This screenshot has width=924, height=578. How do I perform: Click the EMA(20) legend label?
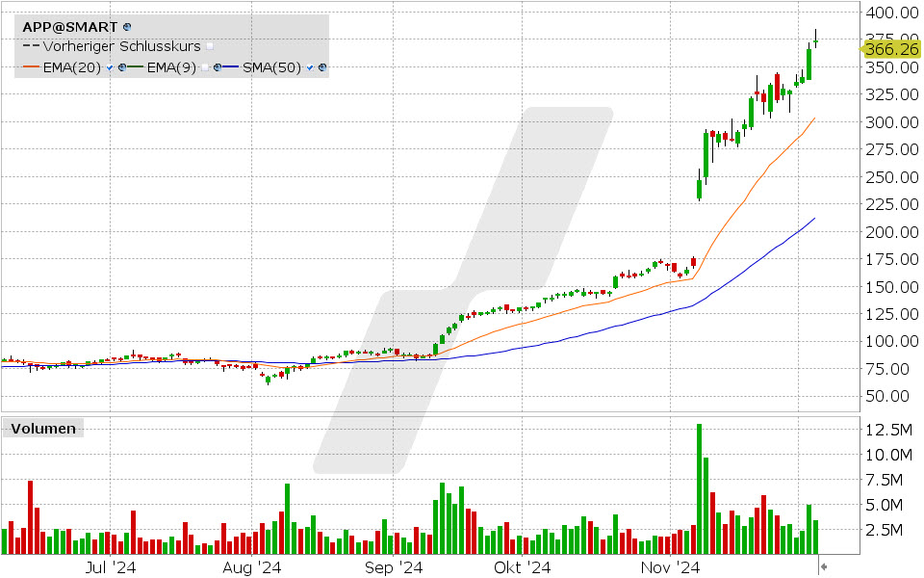click(x=72, y=67)
